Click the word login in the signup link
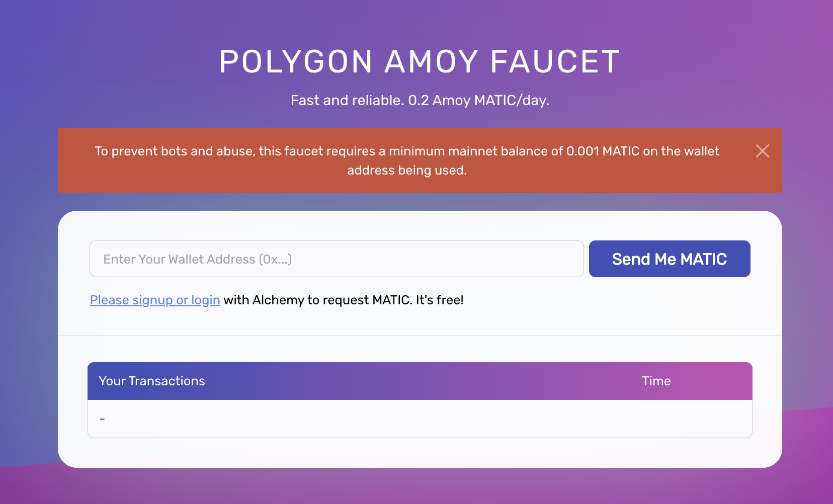 pyautogui.click(x=206, y=300)
